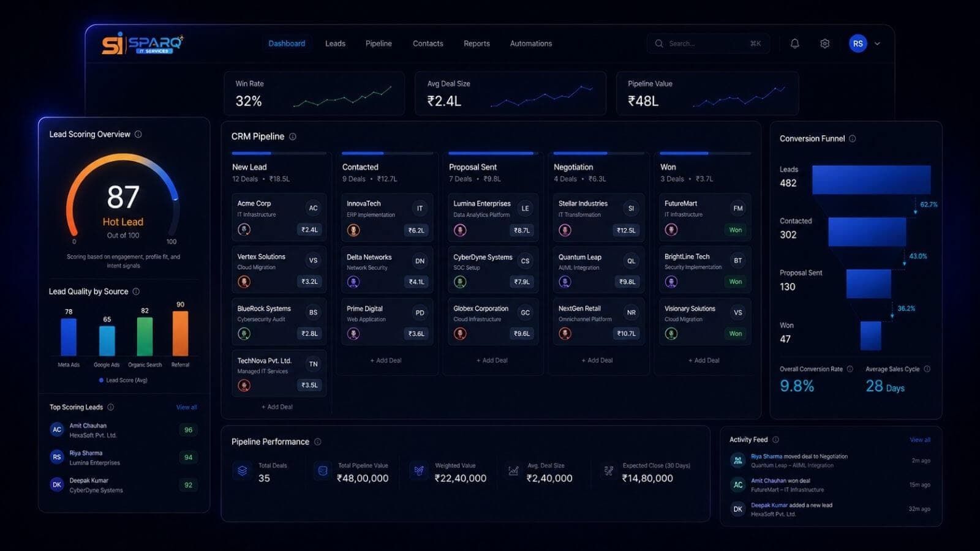Click the AC badge on Acme Corp card
980x551 pixels.
click(313, 208)
